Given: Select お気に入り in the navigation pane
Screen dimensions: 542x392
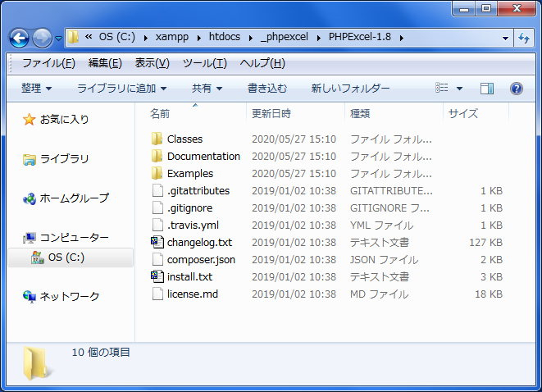Looking at the screenshot, I should point(64,119).
